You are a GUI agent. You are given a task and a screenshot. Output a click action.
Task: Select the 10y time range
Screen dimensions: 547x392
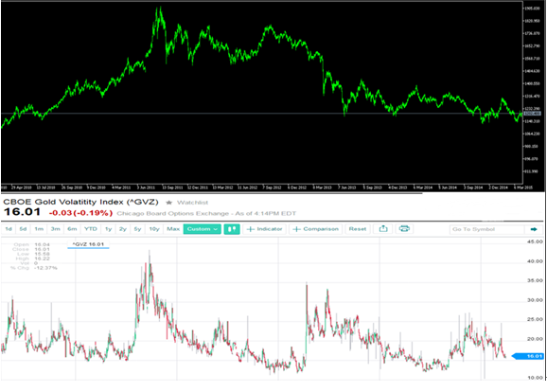[154, 229]
